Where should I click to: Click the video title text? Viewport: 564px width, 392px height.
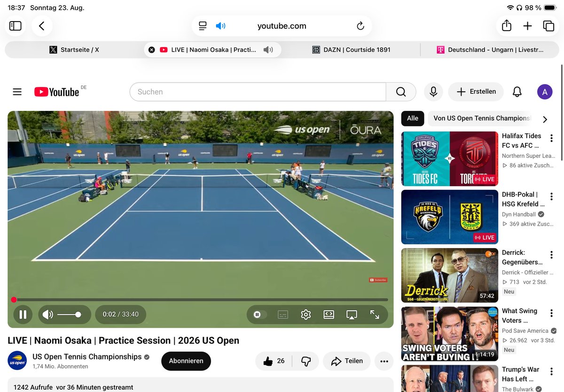pos(124,340)
